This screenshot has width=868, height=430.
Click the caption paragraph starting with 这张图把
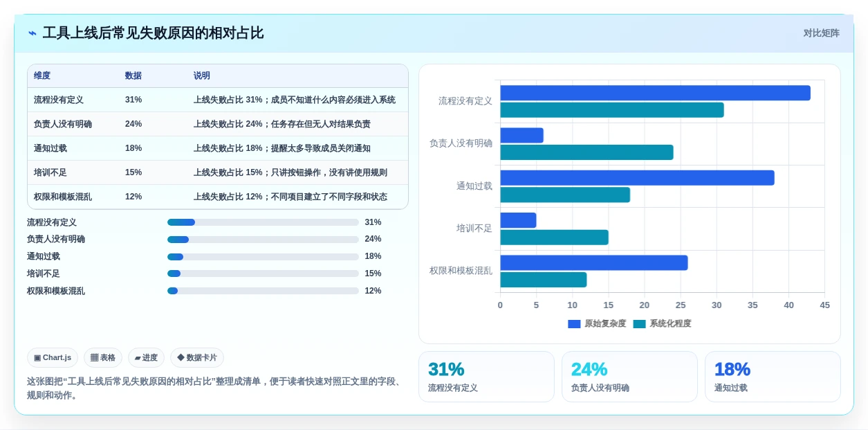tap(215, 388)
